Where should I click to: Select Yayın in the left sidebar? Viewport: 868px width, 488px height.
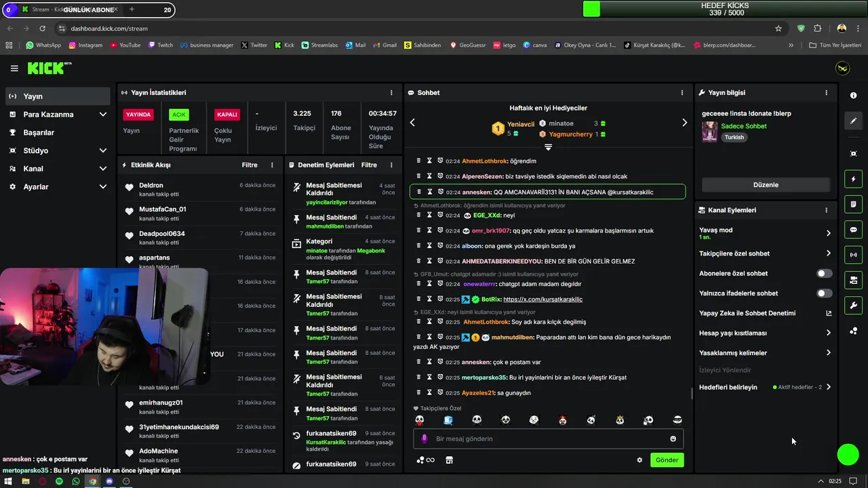click(x=57, y=96)
